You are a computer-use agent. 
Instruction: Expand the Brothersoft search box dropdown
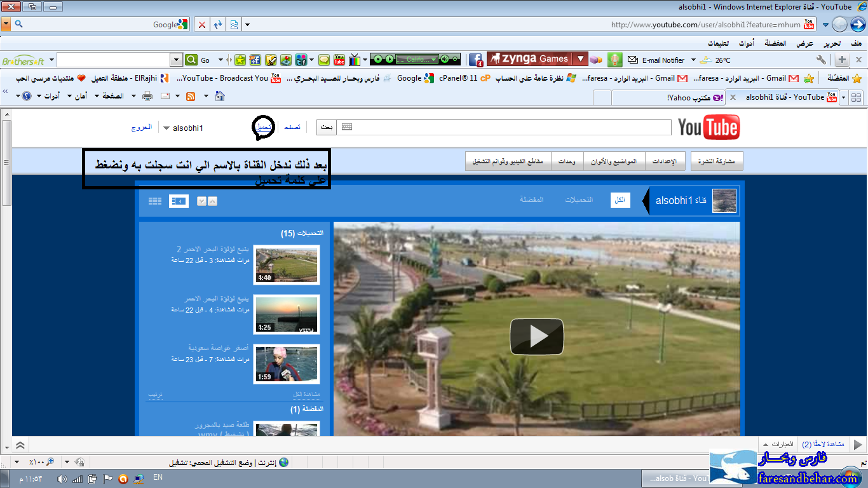pyautogui.click(x=177, y=60)
